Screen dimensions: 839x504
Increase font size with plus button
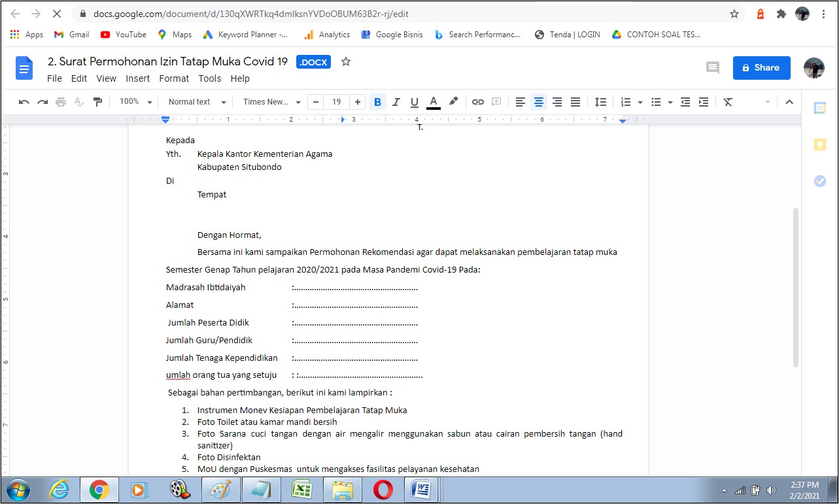pyautogui.click(x=357, y=102)
